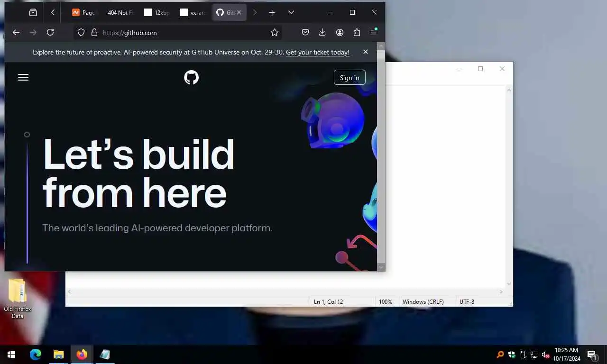Screen dimensions: 607x364
Task: Click the GitHub Octocat logo
Action: [192, 77]
